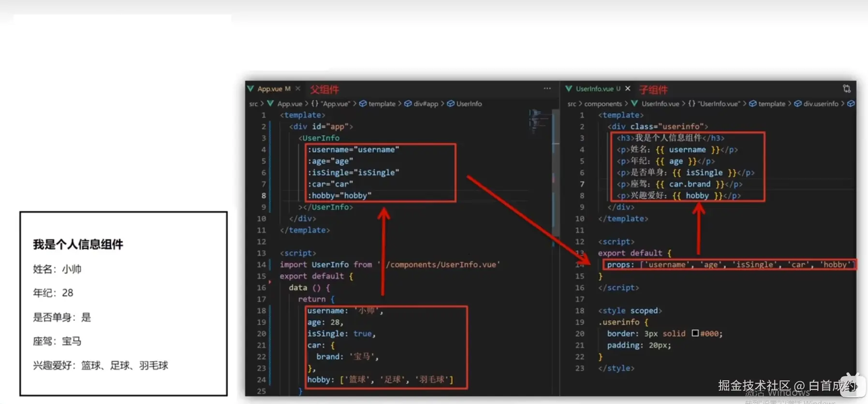The image size is (868, 404).
Task: Click the 'age: 28,' line in App.vue
Action: (x=325, y=322)
